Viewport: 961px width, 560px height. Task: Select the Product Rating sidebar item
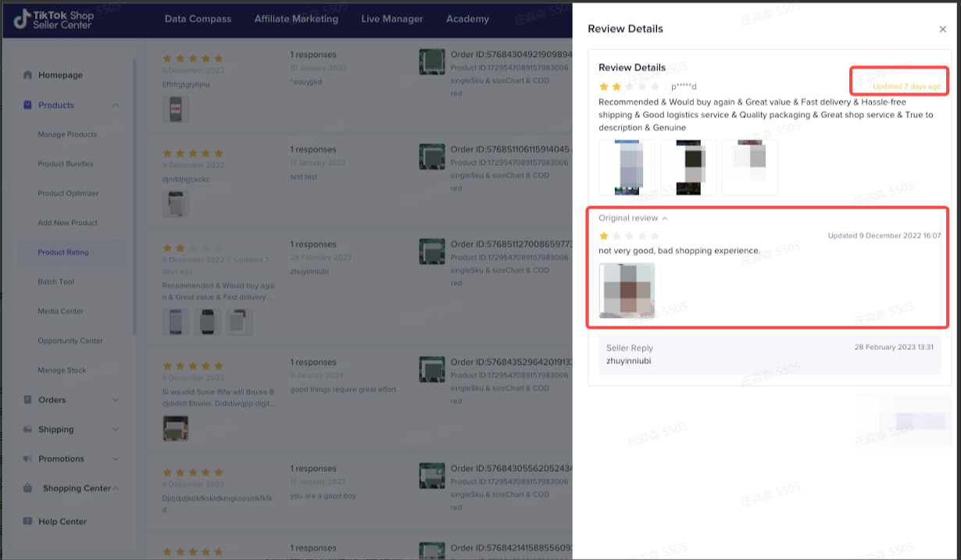tap(71, 252)
